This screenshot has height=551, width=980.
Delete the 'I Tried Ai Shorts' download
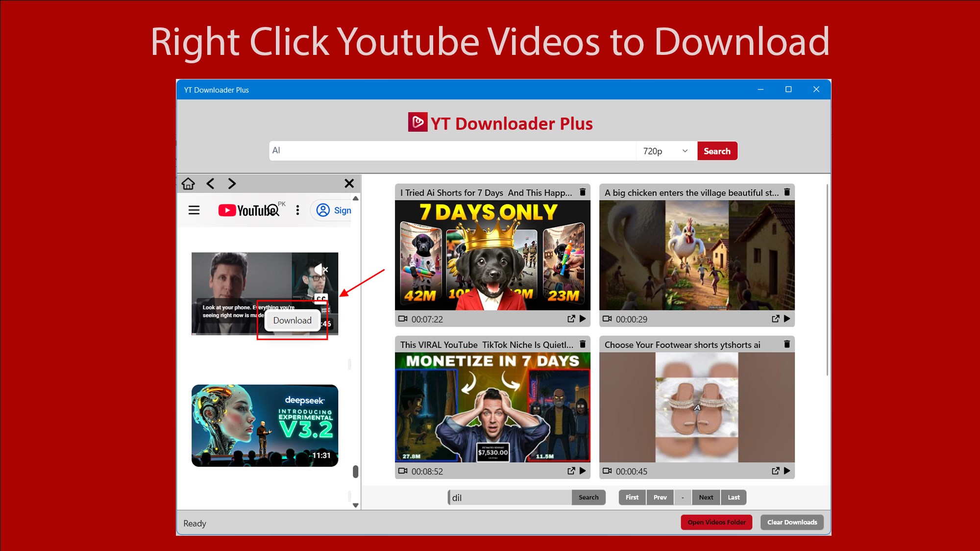tap(583, 192)
